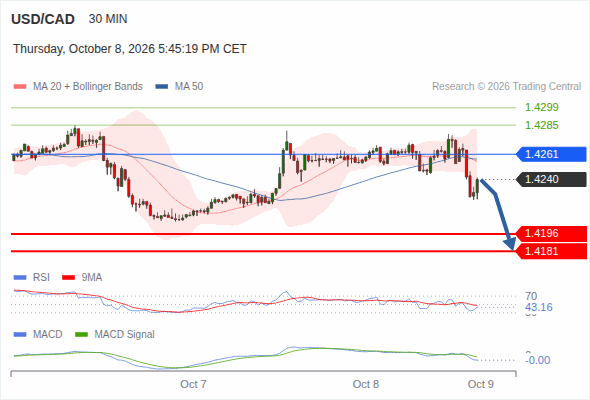Click the Oct 9 date axis label

(x=481, y=384)
